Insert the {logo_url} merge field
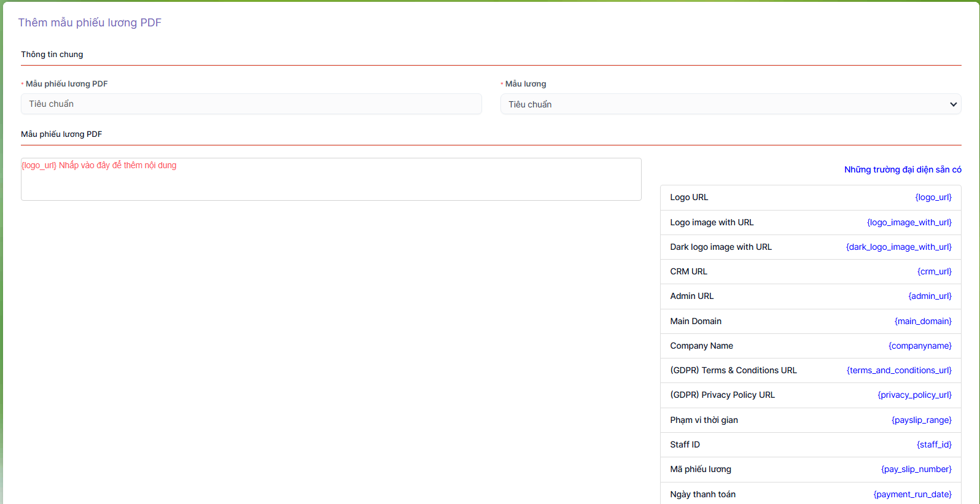Image resolution: width=980 pixels, height=504 pixels. [933, 198]
